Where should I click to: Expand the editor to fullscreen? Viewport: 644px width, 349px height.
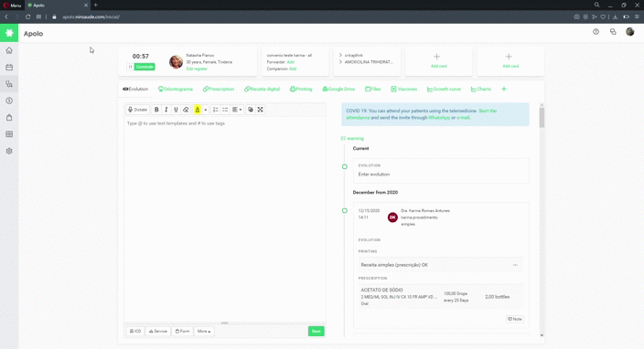click(x=261, y=110)
